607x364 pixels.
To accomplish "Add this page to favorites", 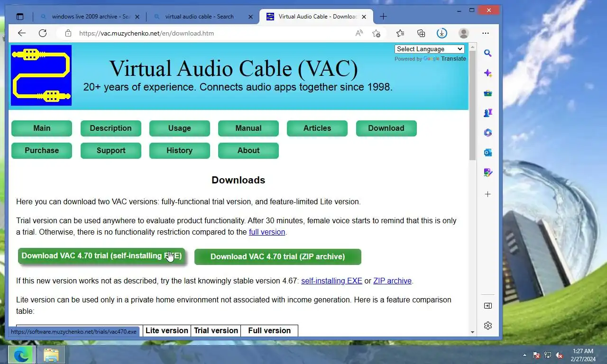I will click(376, 33).
